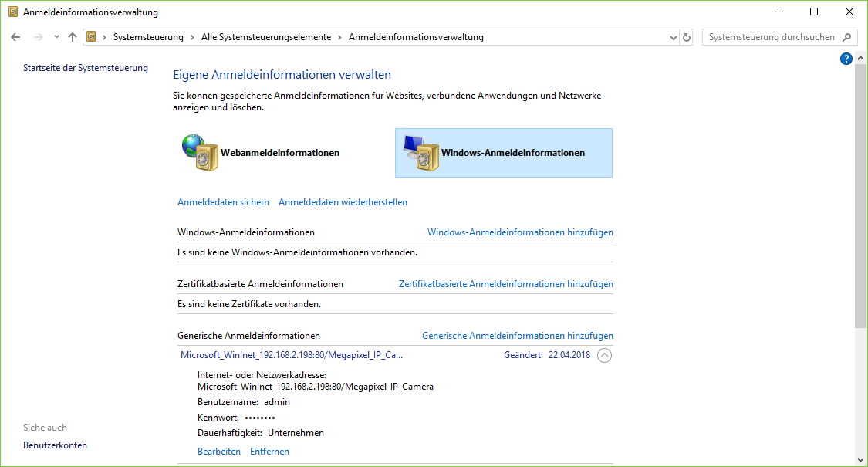Collapse the Microsoft_WinInet credential entry chevron
868x467 pixels.
(x=604, y=356)
